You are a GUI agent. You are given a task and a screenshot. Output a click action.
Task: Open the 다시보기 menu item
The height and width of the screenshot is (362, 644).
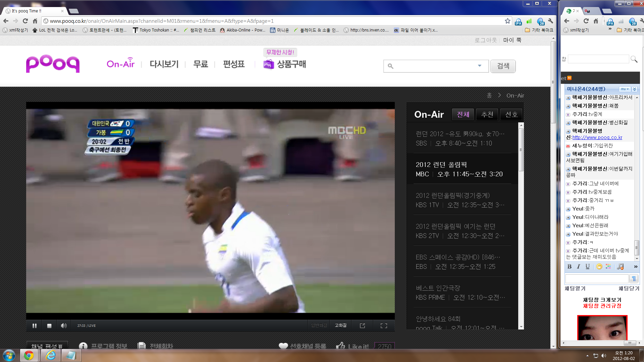coord(164,64)
